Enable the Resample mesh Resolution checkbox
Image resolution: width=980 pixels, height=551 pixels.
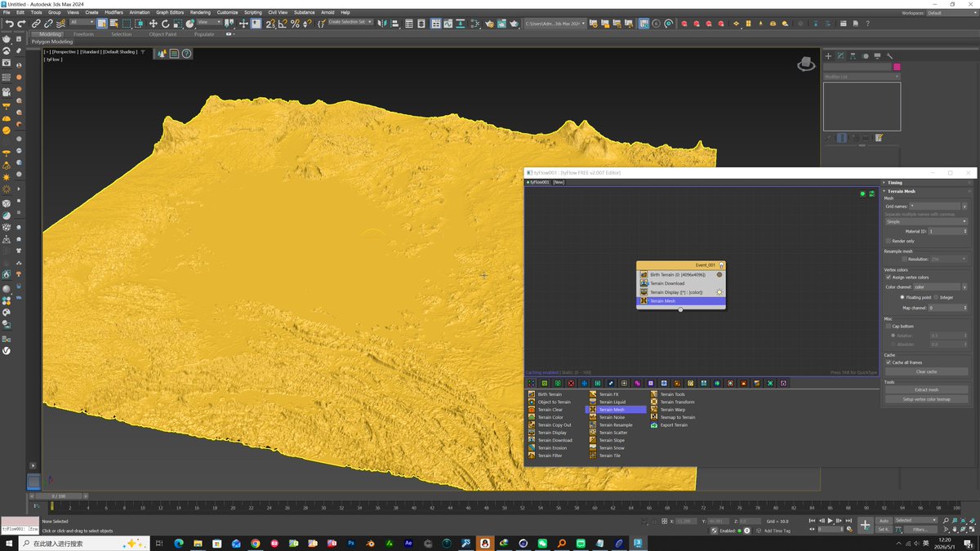tap(905, 259)
